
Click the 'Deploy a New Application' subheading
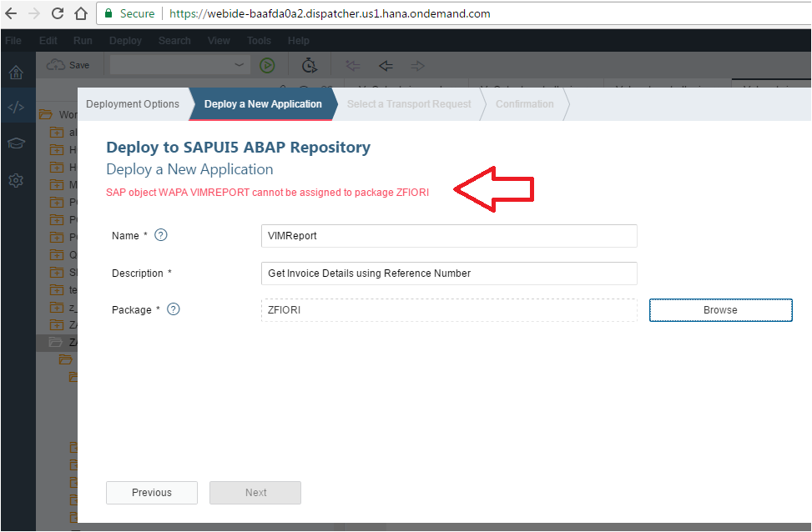189,169
